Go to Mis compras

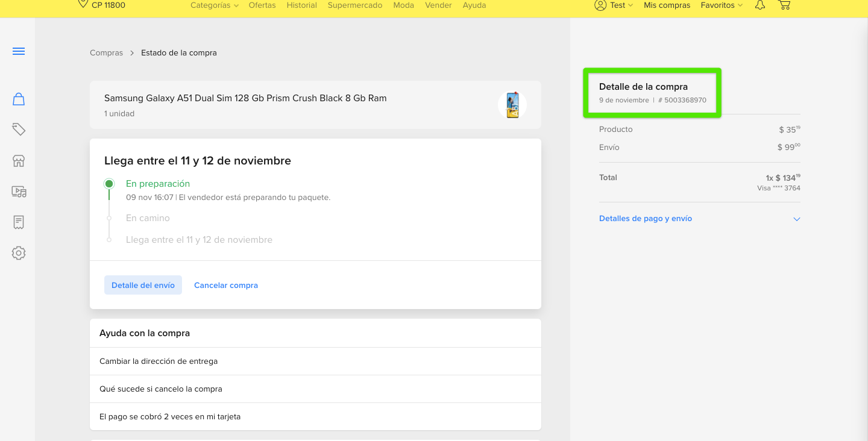click(667, 5)
